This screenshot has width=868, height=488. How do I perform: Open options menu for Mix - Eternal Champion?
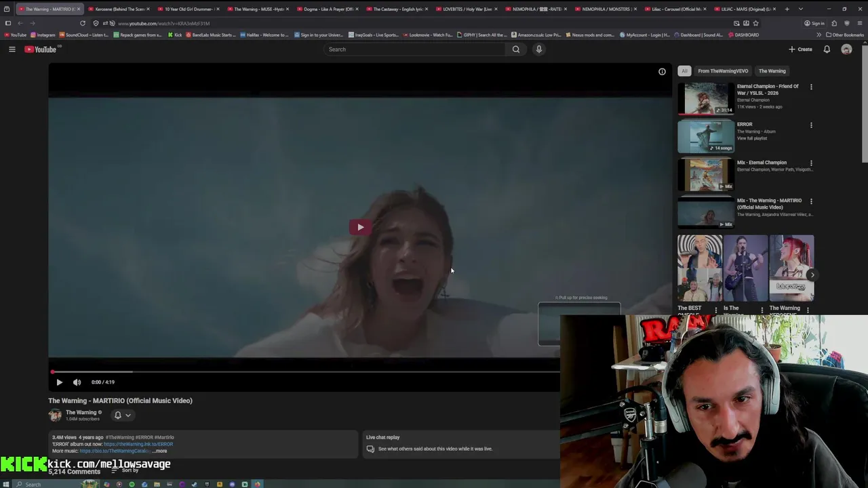tap(811, 163)
